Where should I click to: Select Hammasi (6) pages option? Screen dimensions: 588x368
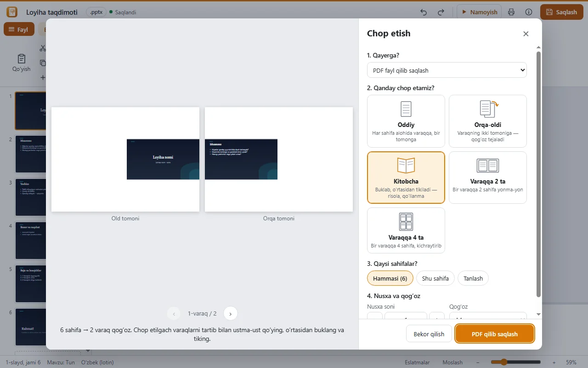click(390, 278)
